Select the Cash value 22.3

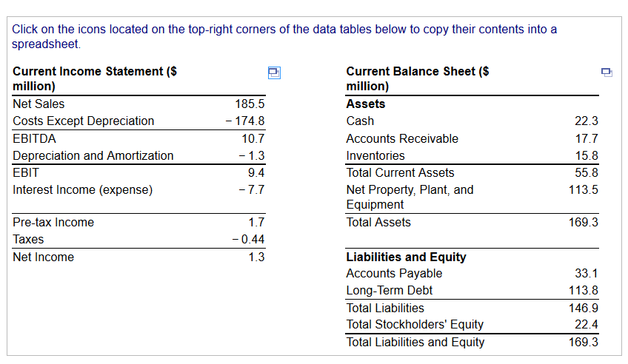pyautogui.click(x=587, y=121)
